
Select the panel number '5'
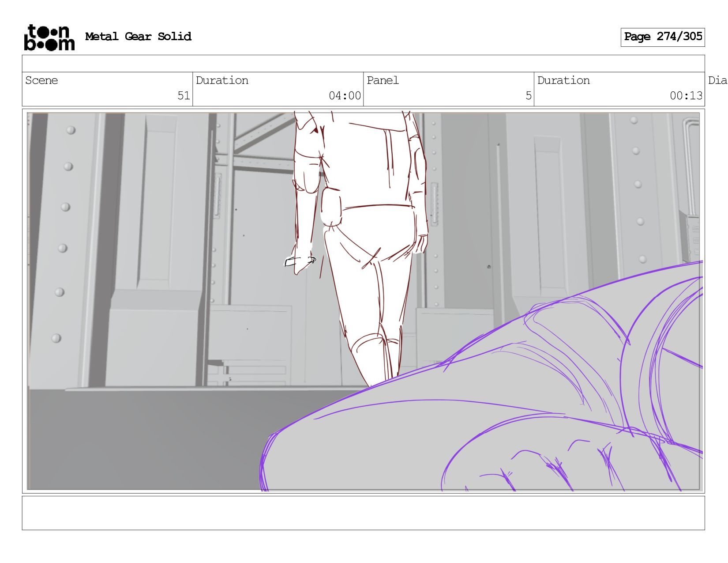point(529,96)
